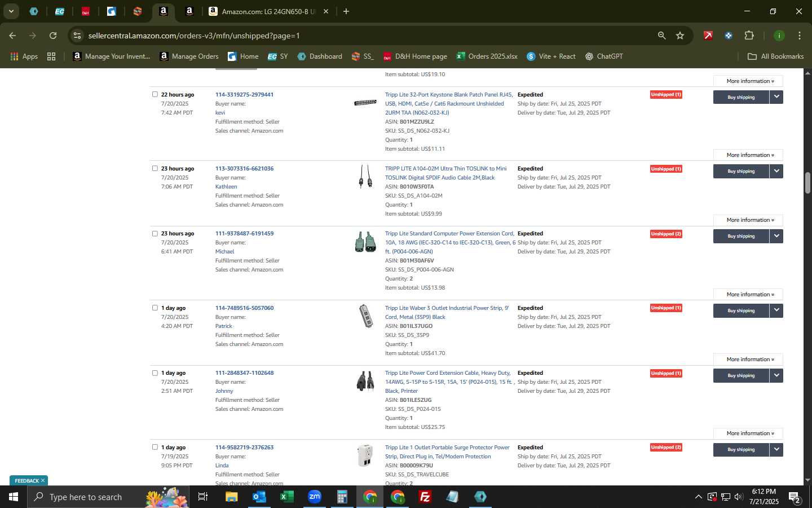This screenshot has width=812, height=508.
Task: Close the LG 24GN650-B Amazon tab
Action: point(325,11)
